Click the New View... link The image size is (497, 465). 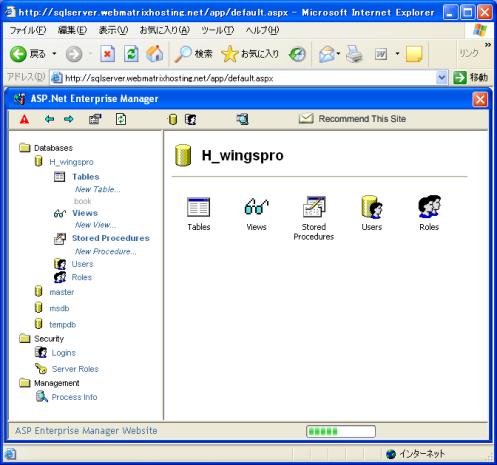point(96,225)
